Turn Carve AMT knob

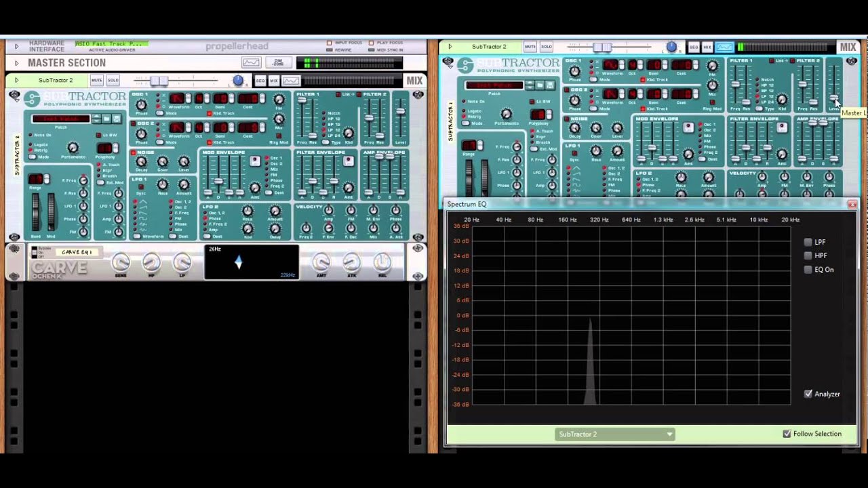click(x=321, y=262)
